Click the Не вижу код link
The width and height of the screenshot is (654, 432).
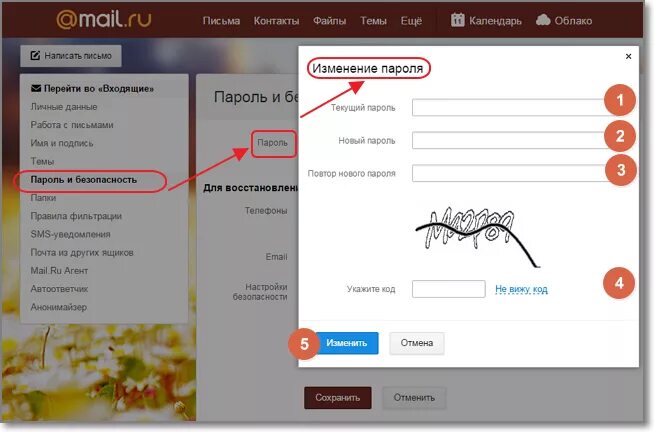[x=521, y=289]
